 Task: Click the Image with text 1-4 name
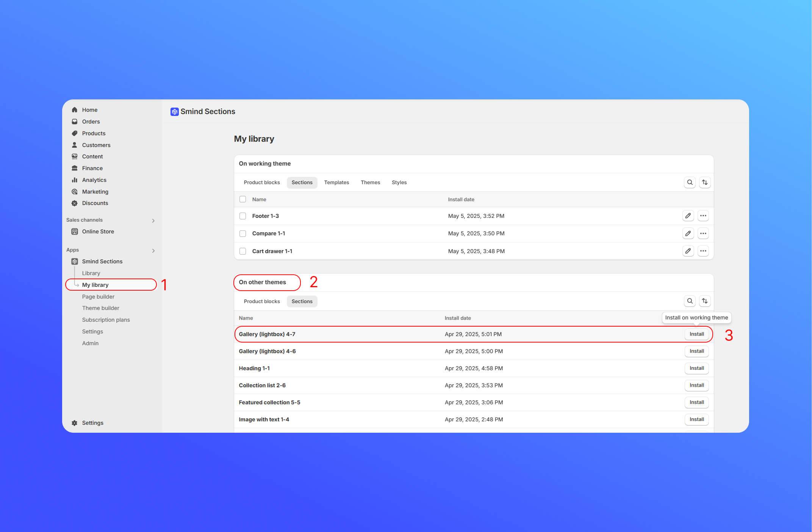coord(264,419)
